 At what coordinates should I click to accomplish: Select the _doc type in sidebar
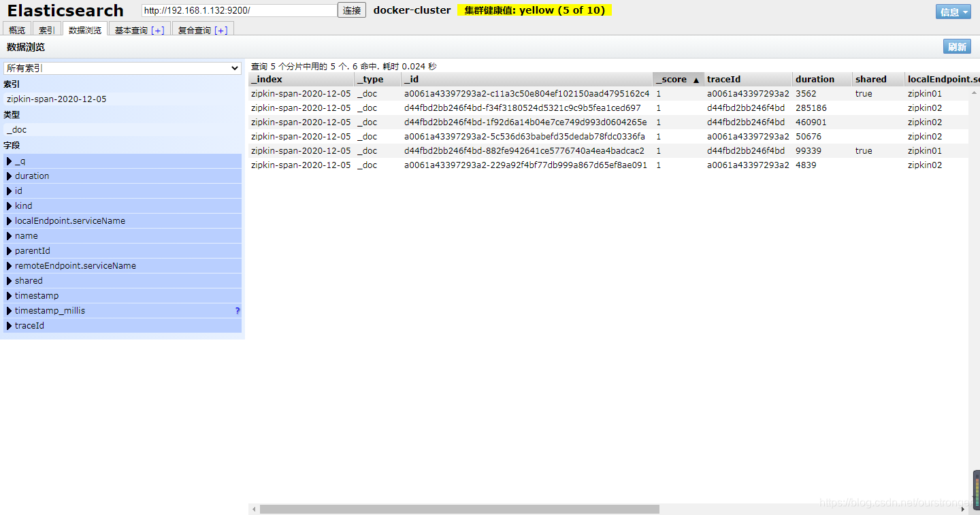tap(122, 130)
